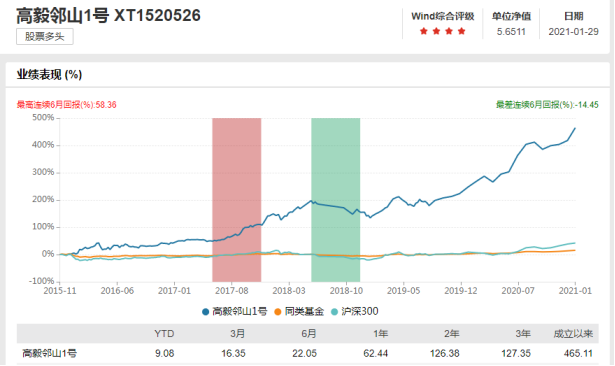This screenshot has width=615, height=366.
Task: Click the 3-month value 16.35
Action: 233,353
